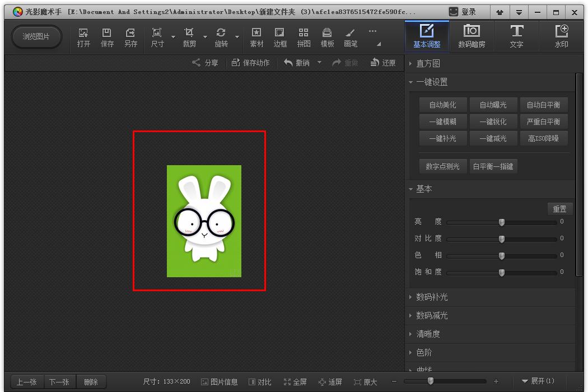
Task: Switch to the Watermark (水印) tab
Action: [561, 36]
